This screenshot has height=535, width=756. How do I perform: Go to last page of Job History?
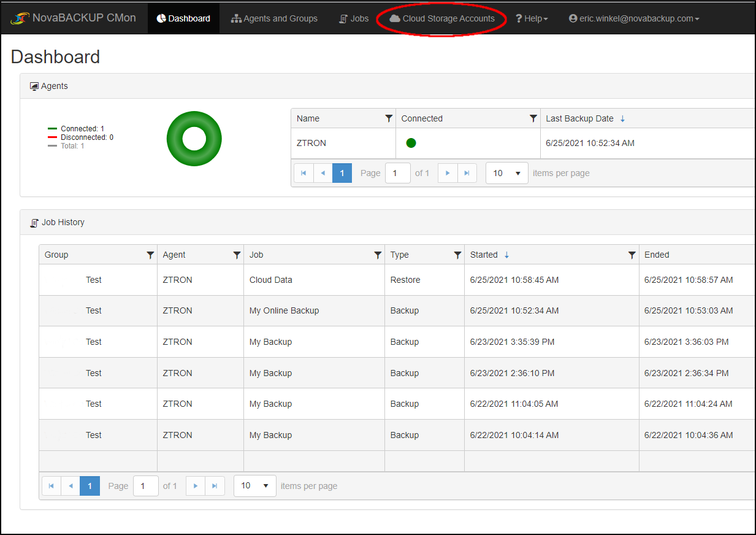tap(215, 486)
